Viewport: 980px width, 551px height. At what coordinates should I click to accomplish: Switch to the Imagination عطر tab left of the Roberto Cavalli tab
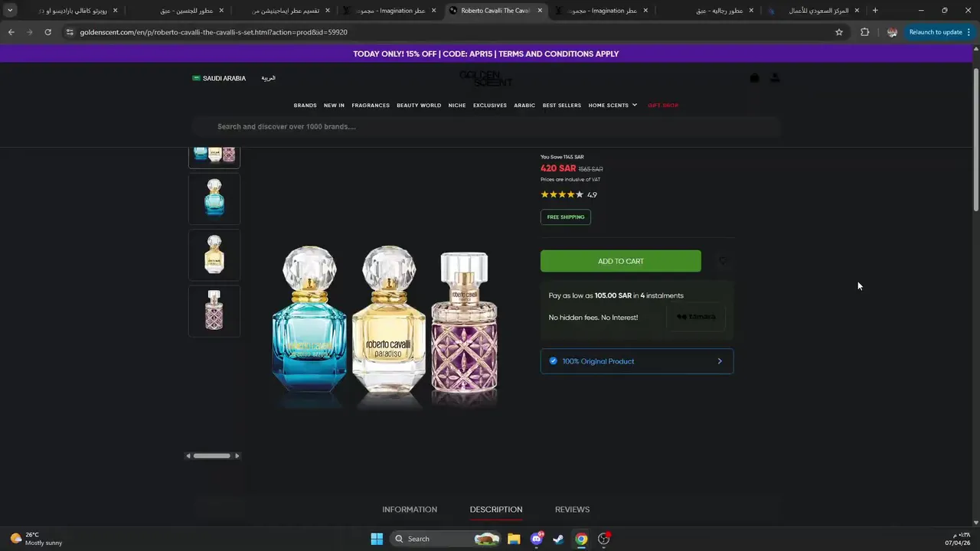click(390, 11)
